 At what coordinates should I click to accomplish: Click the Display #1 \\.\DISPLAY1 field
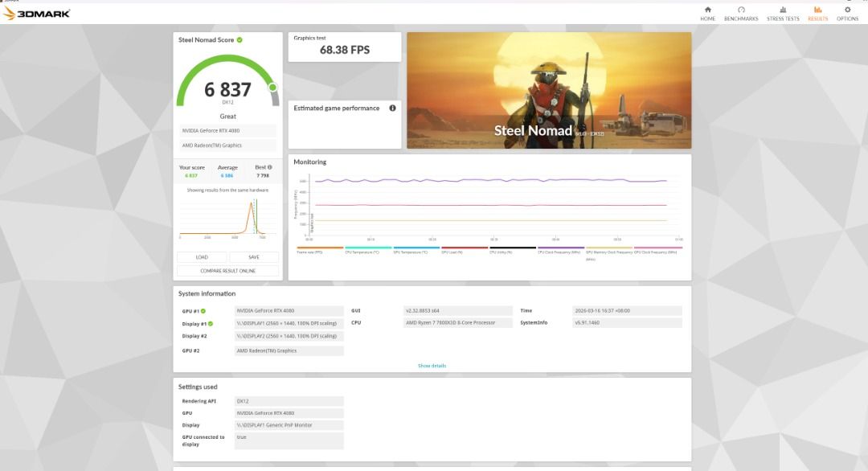[x=289, y=323]
